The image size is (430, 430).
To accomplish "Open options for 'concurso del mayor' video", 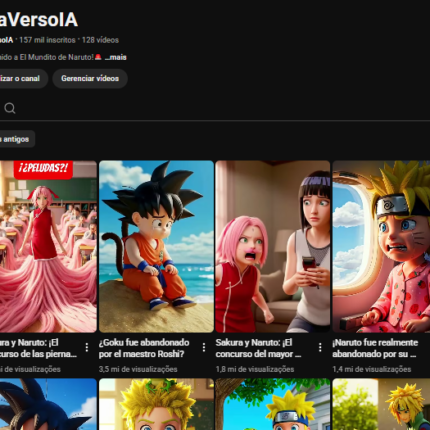I will coord(320,348).
